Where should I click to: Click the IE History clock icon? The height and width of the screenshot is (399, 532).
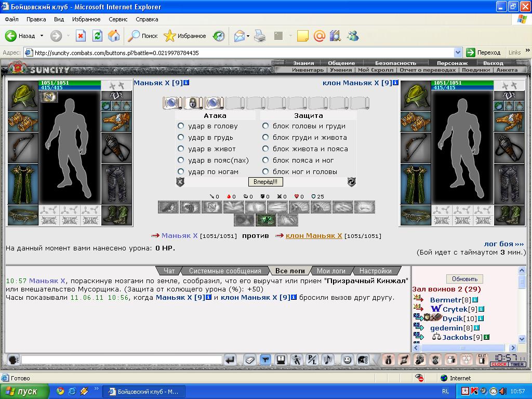click(219, 36)
